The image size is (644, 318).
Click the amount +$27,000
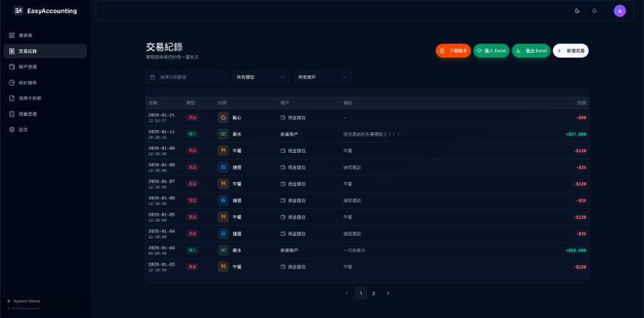[x=576, y=134]
